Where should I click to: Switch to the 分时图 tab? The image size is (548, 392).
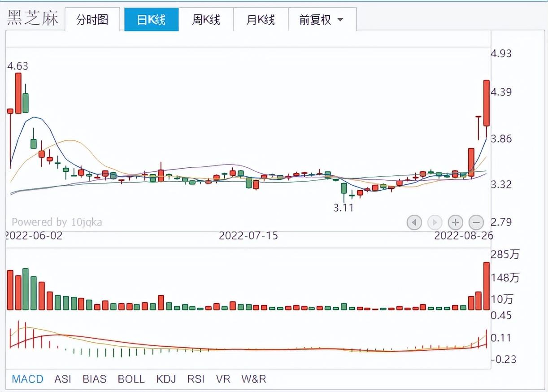tap(92, 20)
